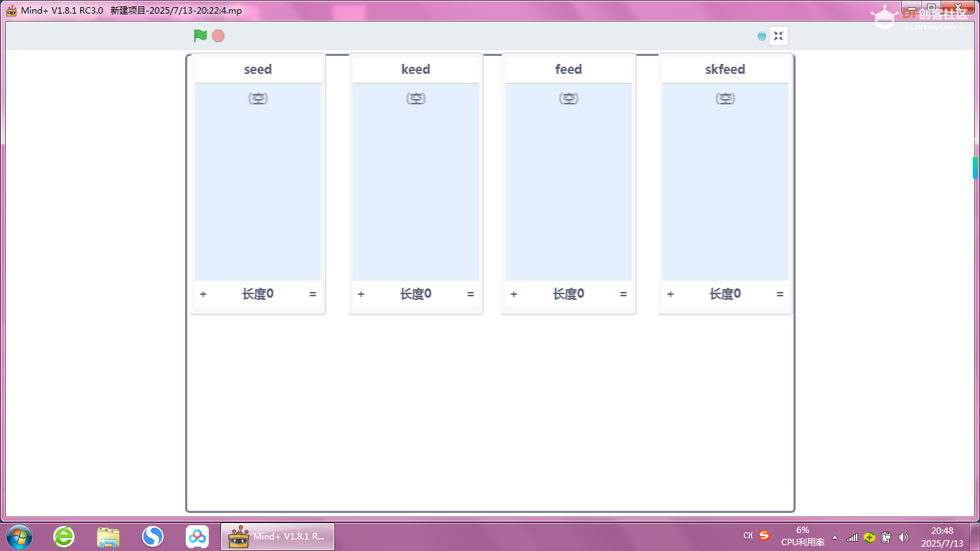
Task: Click the teal widget on the right screen edge
Action: coord(975,168)
